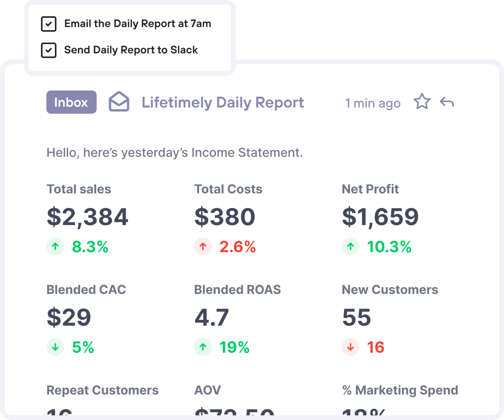Image resolution: width=504 pixels, height=420 pixels.
Task: Open the Lifetimely Daily Report title
Action: tap(223, 102)
